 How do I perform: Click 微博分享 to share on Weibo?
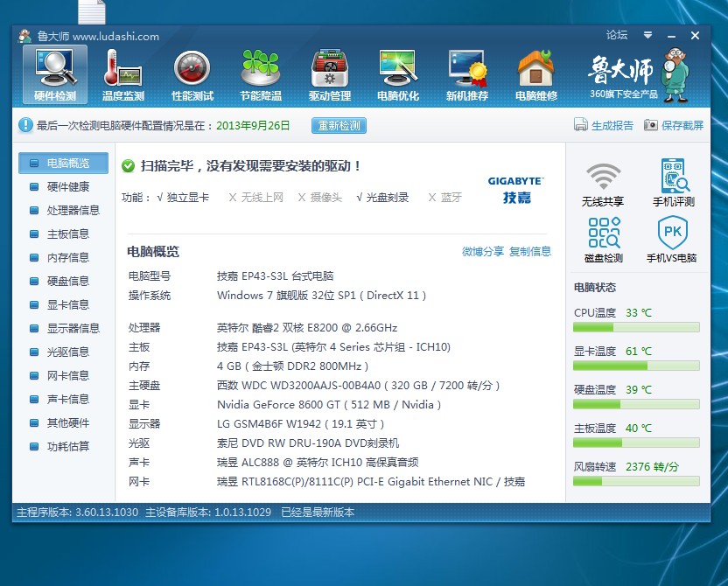tap(483, 252)
